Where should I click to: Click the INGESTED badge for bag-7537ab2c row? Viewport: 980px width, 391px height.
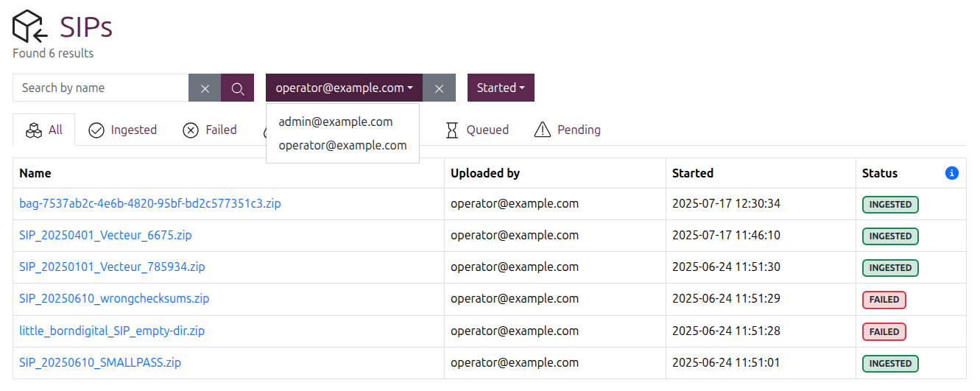tap(890, 205)
